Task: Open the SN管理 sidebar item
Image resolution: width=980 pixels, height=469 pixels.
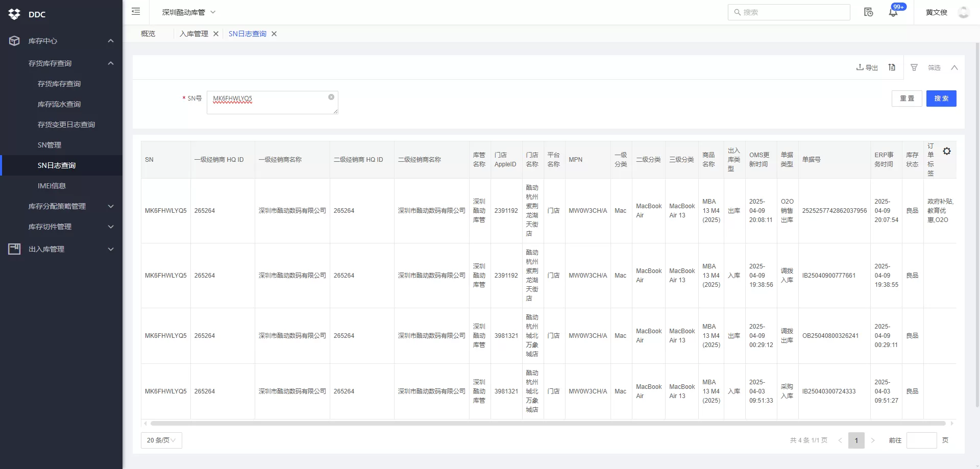Action: pos(50,145)
